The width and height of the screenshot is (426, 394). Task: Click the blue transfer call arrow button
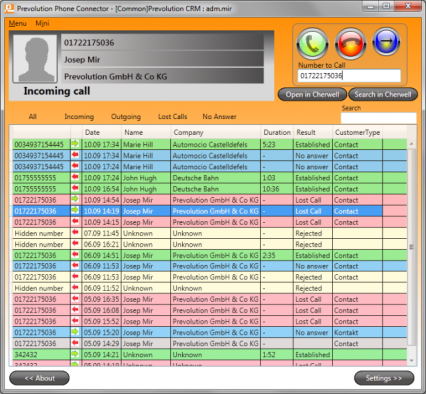pos(386,42)
